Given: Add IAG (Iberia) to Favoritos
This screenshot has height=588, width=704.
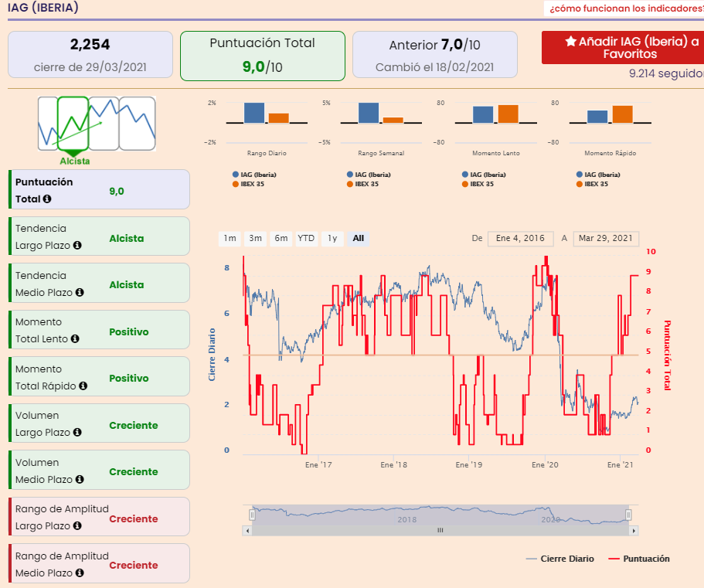Looking at the screenshot, I should [624, 48].
